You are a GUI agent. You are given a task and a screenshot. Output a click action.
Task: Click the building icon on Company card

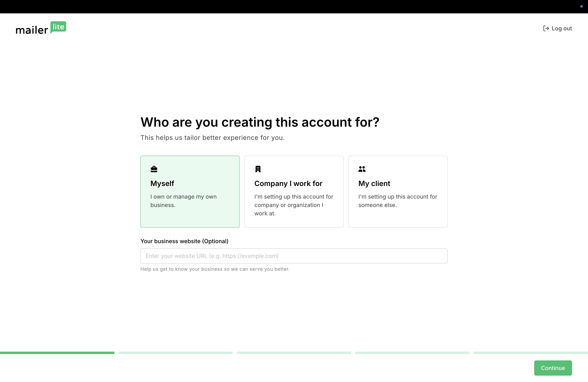coord(258,169)
